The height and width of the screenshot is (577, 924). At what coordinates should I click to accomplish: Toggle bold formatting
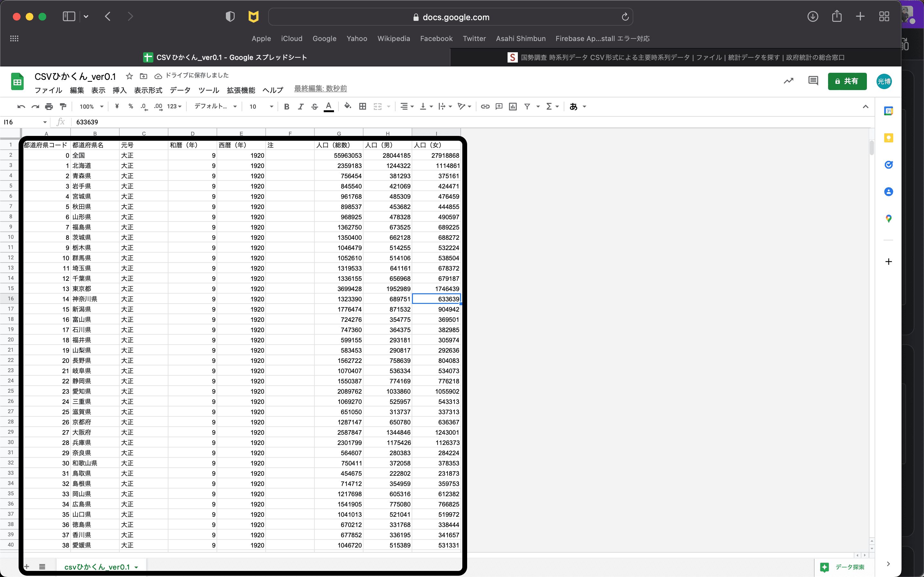pyautogui.click(x=287, y=106)
